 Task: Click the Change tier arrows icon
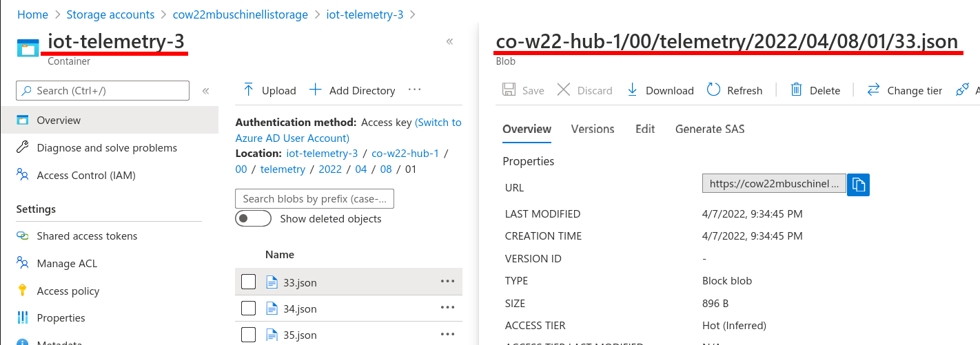pos(874,90)
